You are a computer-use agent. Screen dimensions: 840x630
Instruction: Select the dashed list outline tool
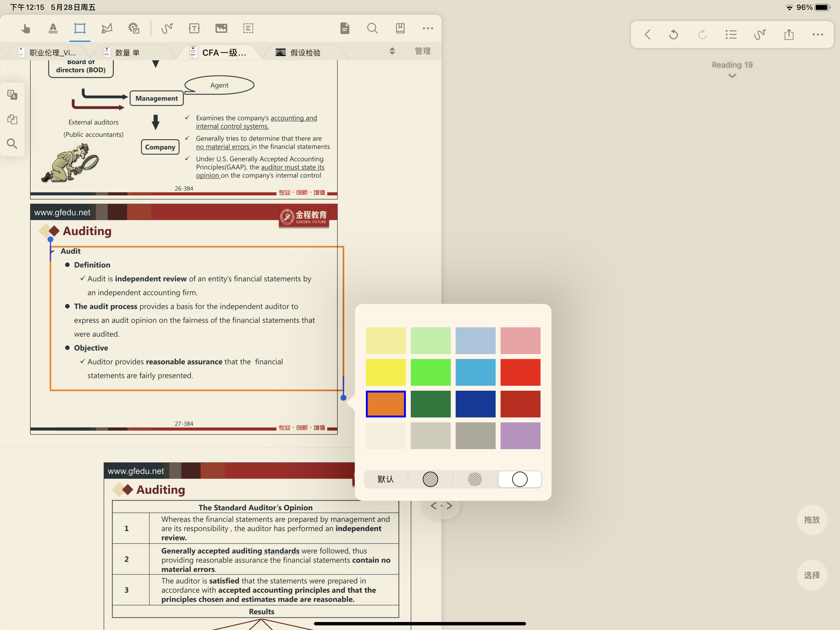coord(248,29)
